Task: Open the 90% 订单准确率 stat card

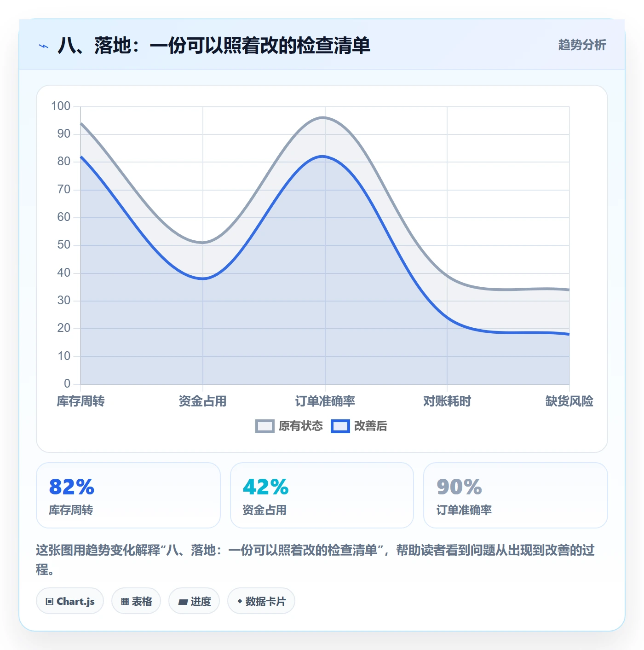Action: (x=516, y=495)
